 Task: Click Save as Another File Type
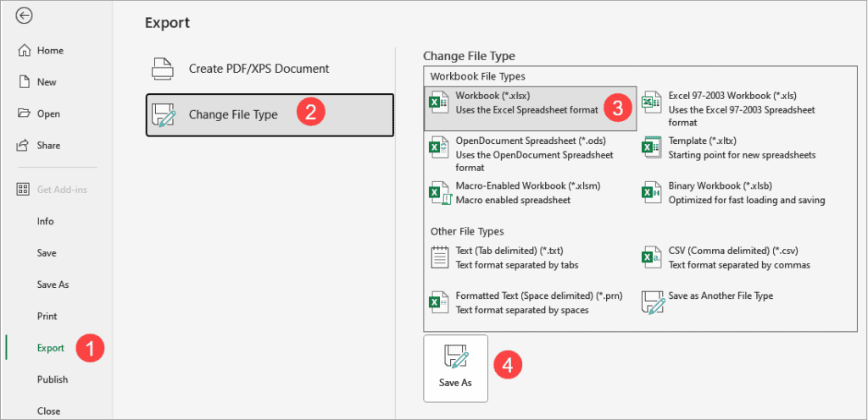pos(720,296)
